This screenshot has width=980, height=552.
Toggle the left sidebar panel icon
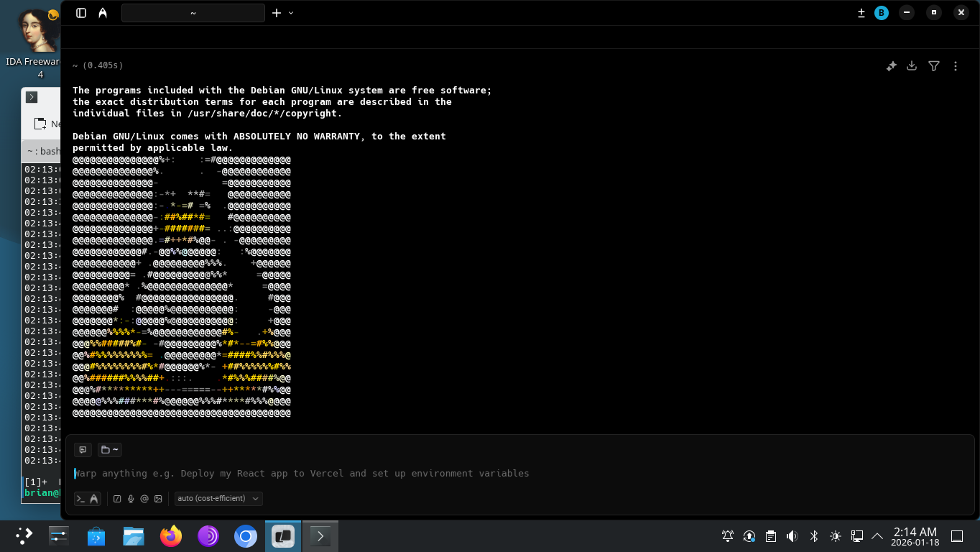pos(81,13)
